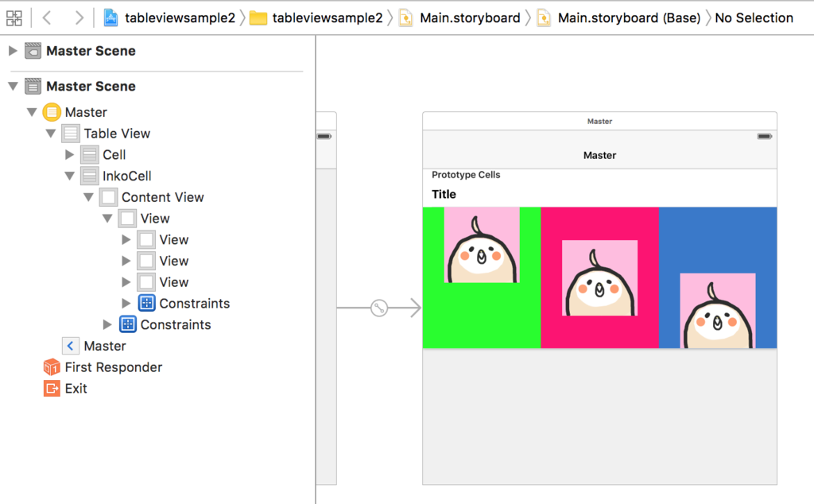Select the orange Exit icon
814x504 pixels.
tap(52, 388)
